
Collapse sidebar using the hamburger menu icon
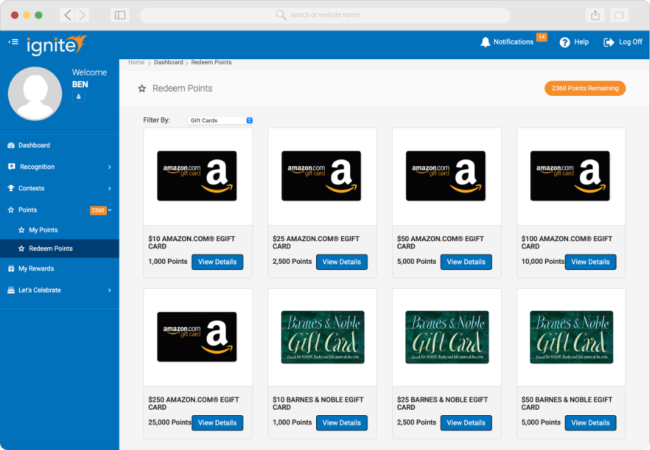click(x=13, y=42)
